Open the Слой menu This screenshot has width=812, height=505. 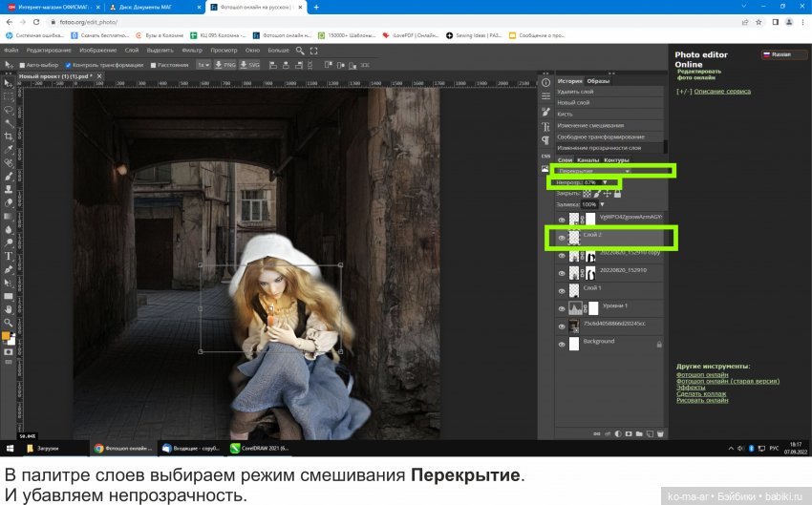point(132,51)
